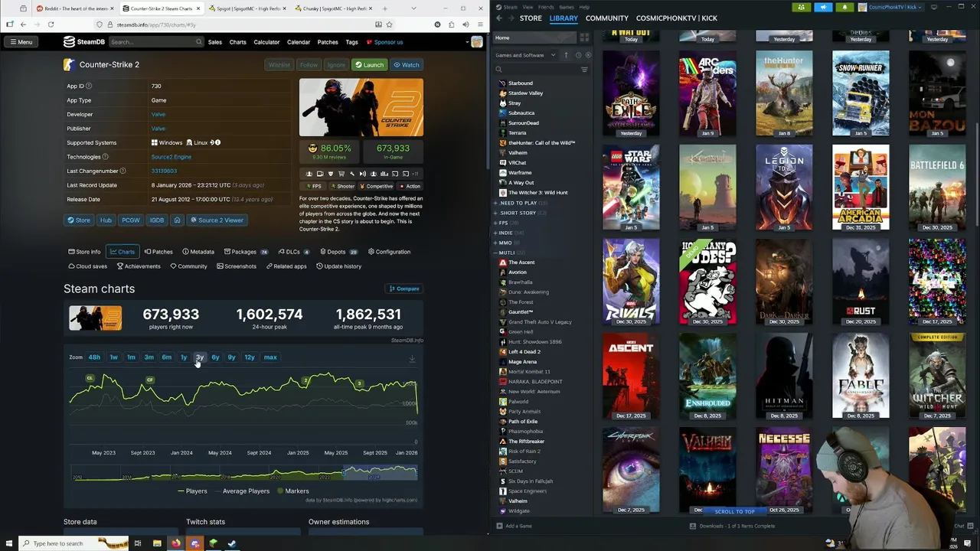This screenshot has height=551, width=980.
Task: Click the Technologies help icon
Action: [105, 157]
